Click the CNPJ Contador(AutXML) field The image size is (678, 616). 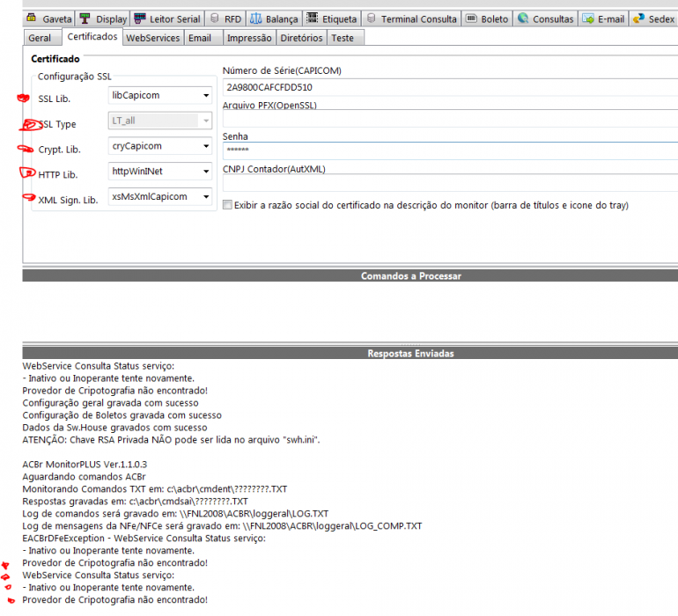pos(450,183)
